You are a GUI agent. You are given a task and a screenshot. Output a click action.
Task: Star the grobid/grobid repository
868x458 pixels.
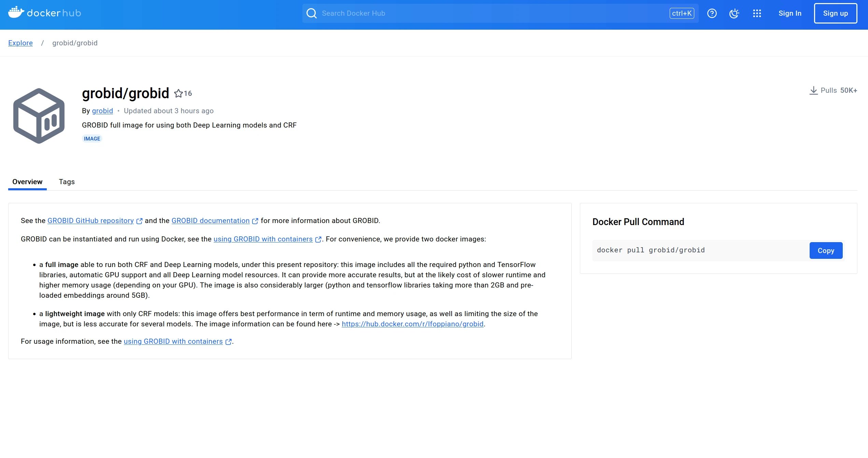coord(179,93)
